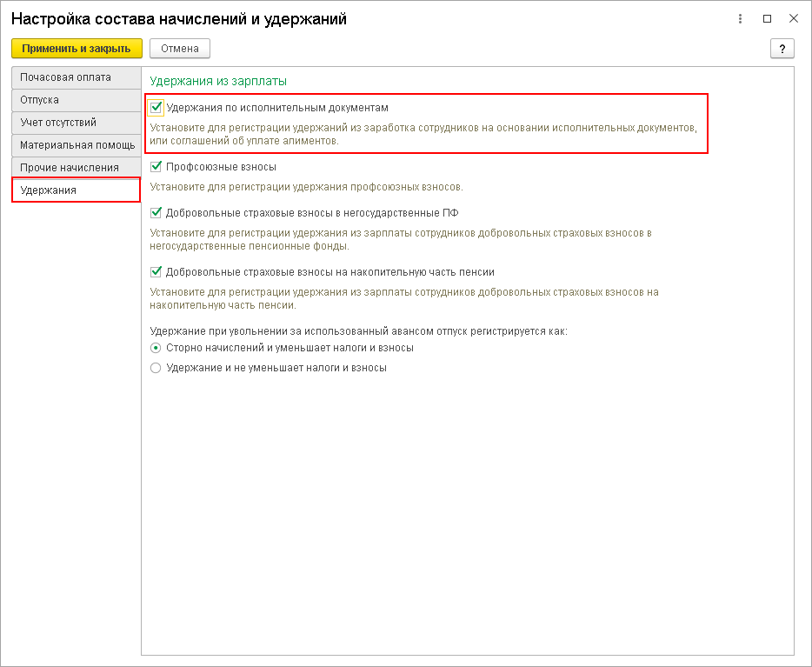This screenshot has width=812, height=667.
Task: Close the settings window
Action: (793, 18)
